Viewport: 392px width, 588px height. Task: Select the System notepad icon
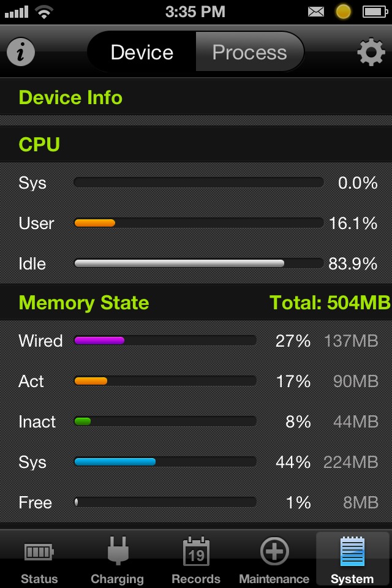352,551
